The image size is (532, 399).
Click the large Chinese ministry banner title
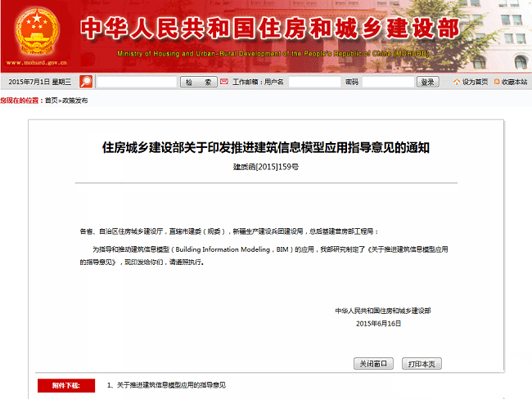pyautogui.click(x=270, y=28)
